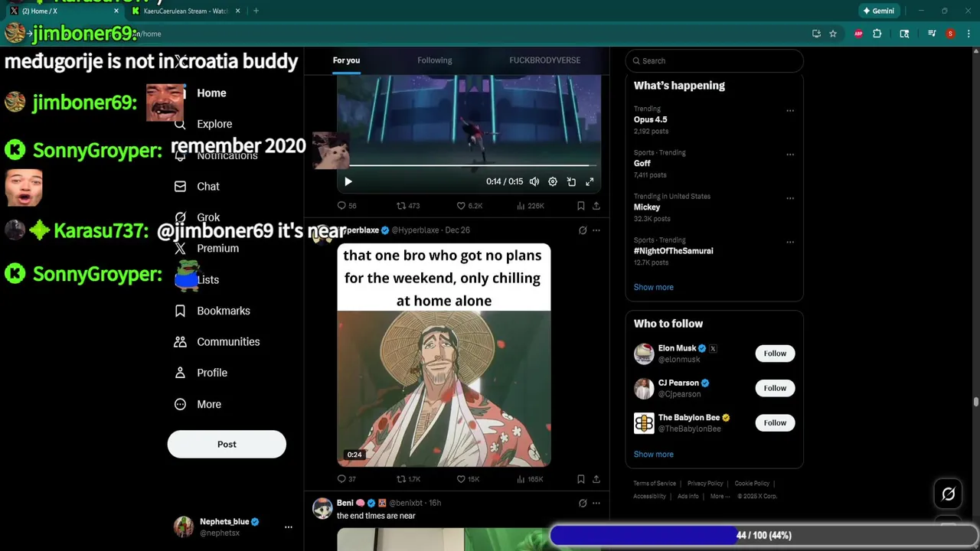Open Explore in sidebar

tap(204, 124)
